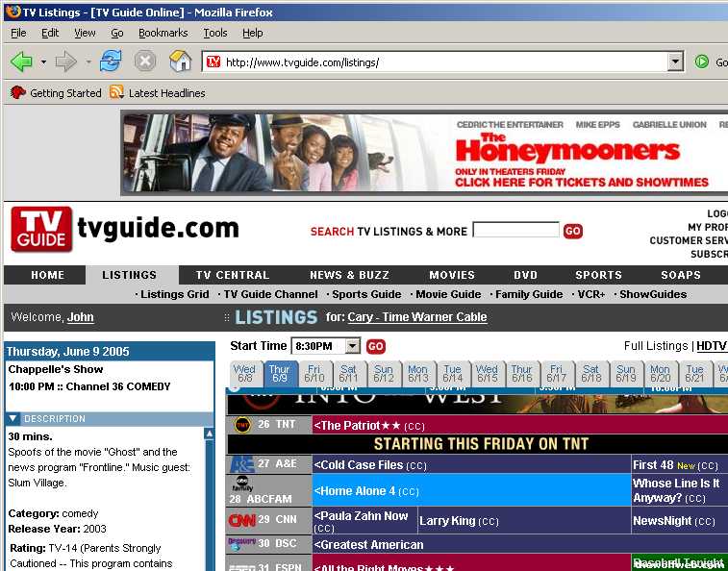Click the Reload page icon
This screenshot has width=728, height=571.
click(x=111, y=62)
